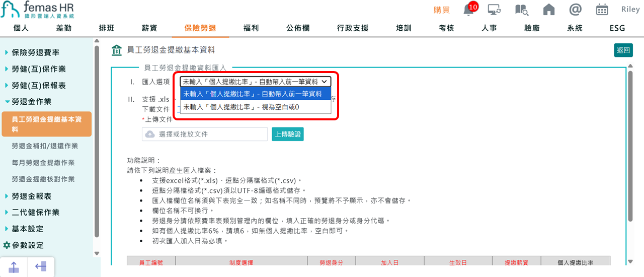644x277 pixels.
Task: Click the 返回 button
Action: pyautogui.click(x=623, y=50)
